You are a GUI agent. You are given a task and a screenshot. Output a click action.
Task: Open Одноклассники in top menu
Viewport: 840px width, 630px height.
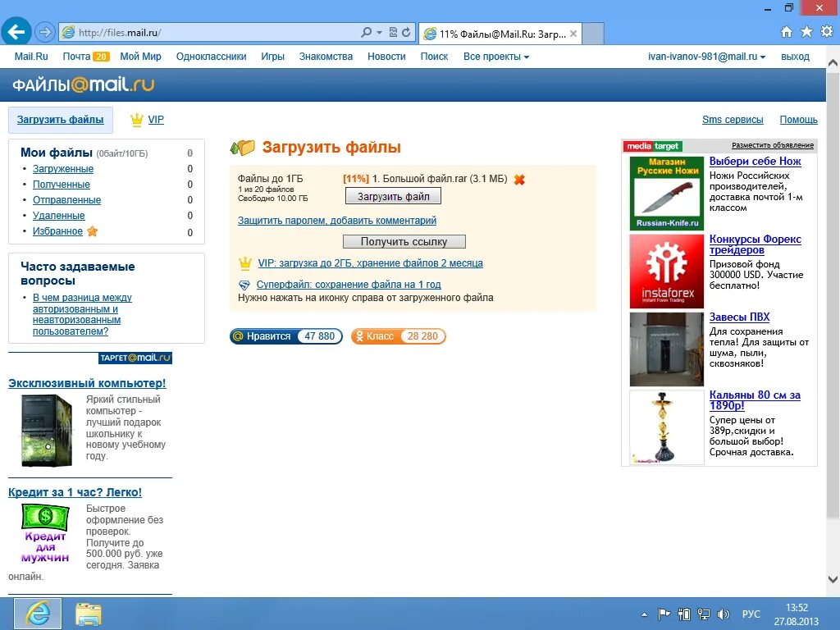(211, 57)
